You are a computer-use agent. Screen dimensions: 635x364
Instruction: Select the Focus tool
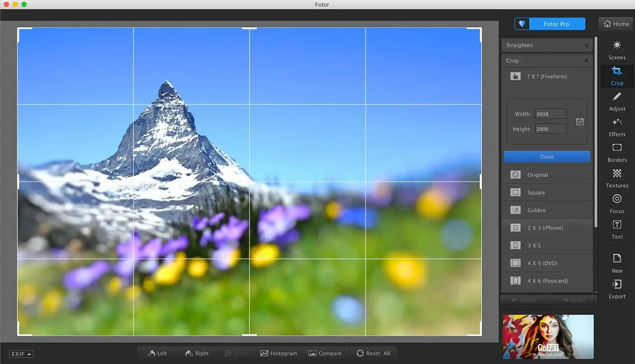617,204
